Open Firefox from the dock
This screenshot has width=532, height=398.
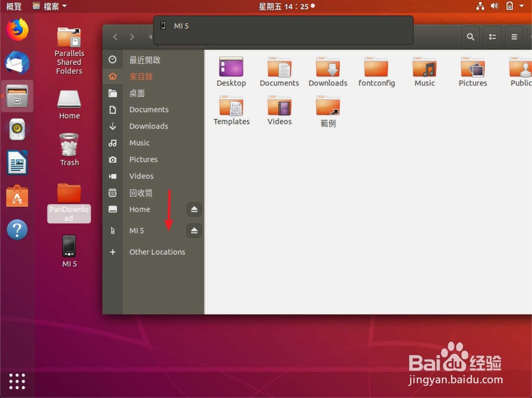(x=17, y=30)
